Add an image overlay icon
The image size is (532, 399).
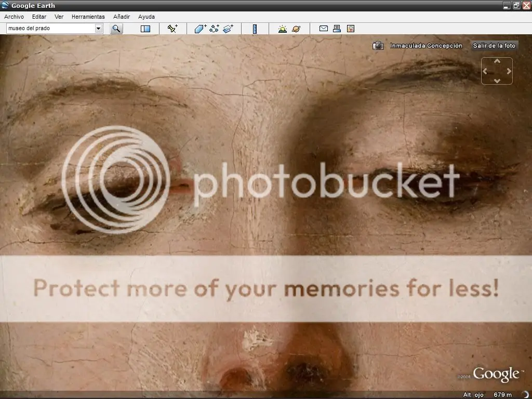[x=229, y=29]
